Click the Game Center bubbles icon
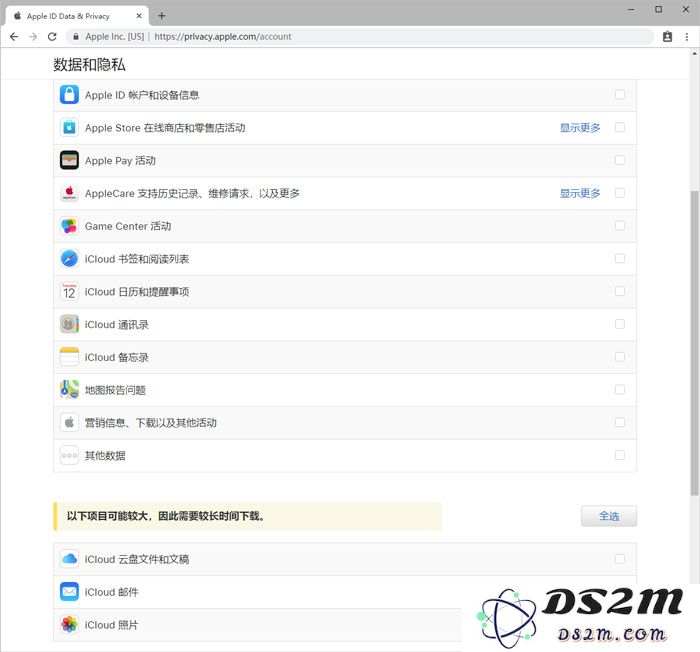Screen dimensions: 700x652 pos(69,226)
